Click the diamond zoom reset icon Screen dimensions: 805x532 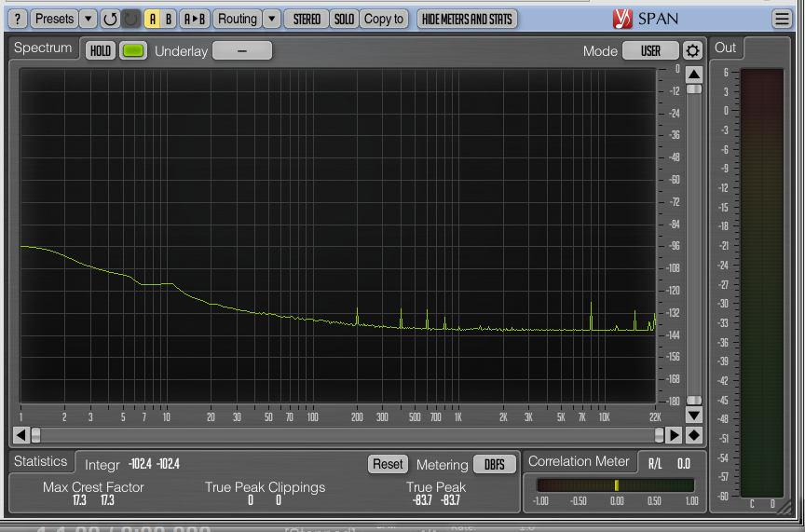pos(693,435)
